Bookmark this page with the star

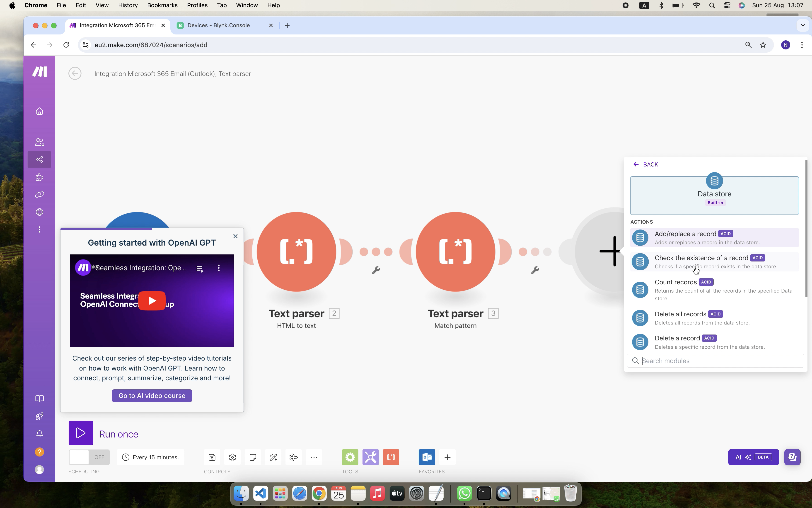pos(763,45)
